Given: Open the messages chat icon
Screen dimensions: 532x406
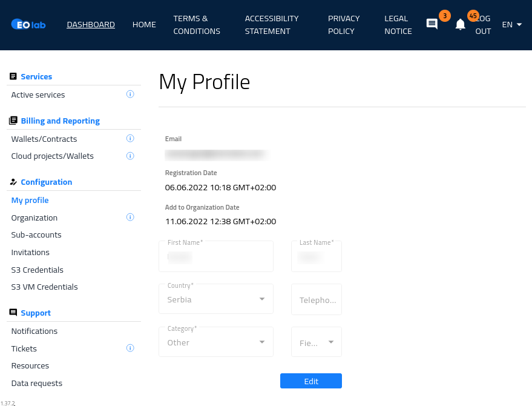Looking at the screenshot, I should (432, 25).
